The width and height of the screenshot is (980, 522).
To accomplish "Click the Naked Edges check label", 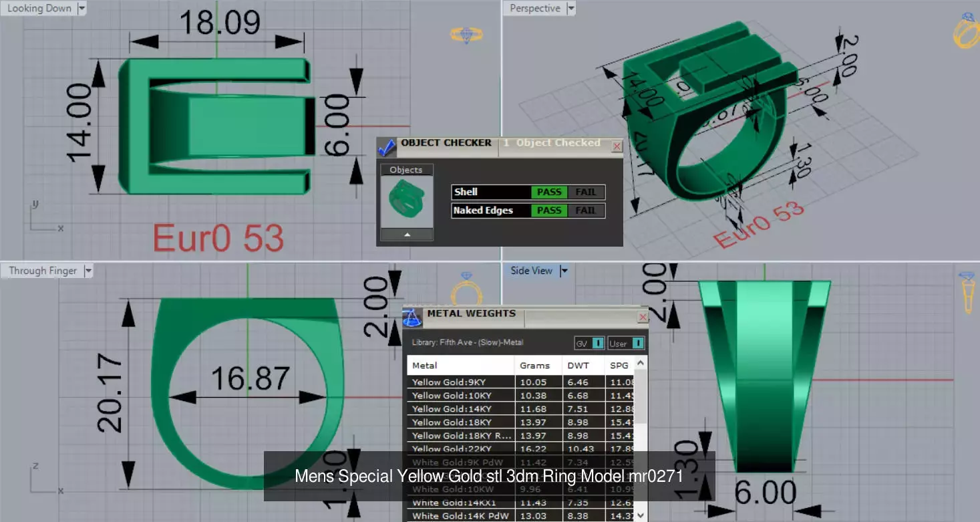I will point(483,211).
